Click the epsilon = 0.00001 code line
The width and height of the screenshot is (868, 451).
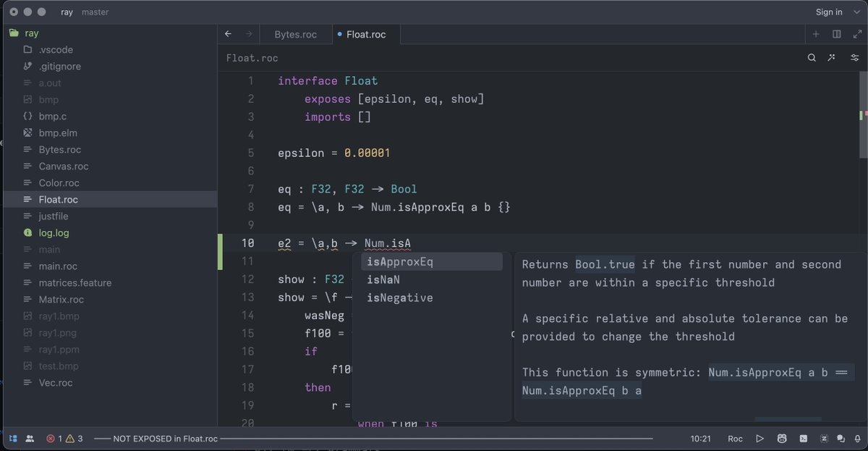coord(334,153)
